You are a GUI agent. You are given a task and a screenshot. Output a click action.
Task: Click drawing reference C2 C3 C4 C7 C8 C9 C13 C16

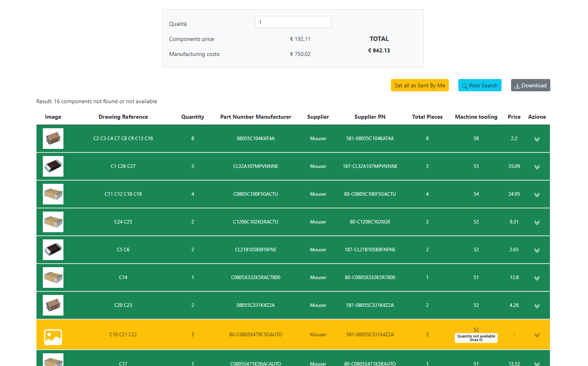click(x=123, y=139)
